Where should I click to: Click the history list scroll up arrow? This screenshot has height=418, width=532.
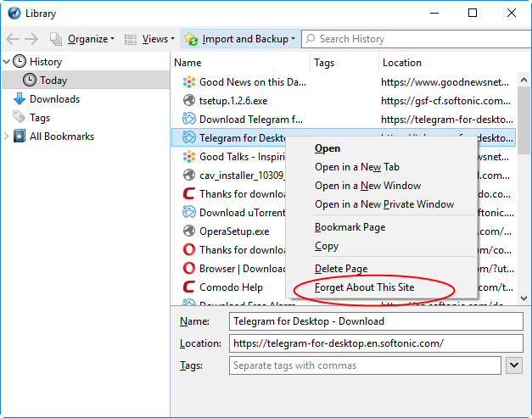524,80
